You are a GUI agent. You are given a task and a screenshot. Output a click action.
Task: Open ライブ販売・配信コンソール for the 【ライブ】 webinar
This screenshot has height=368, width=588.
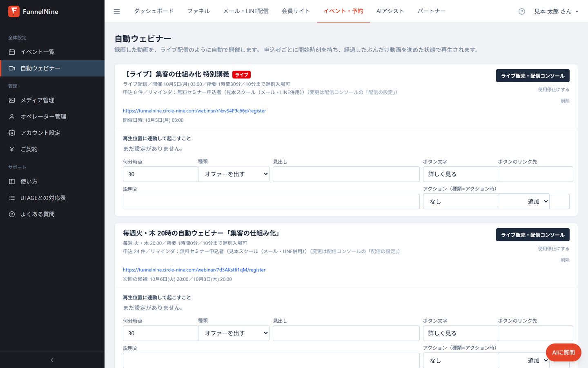tap(533, 76)
